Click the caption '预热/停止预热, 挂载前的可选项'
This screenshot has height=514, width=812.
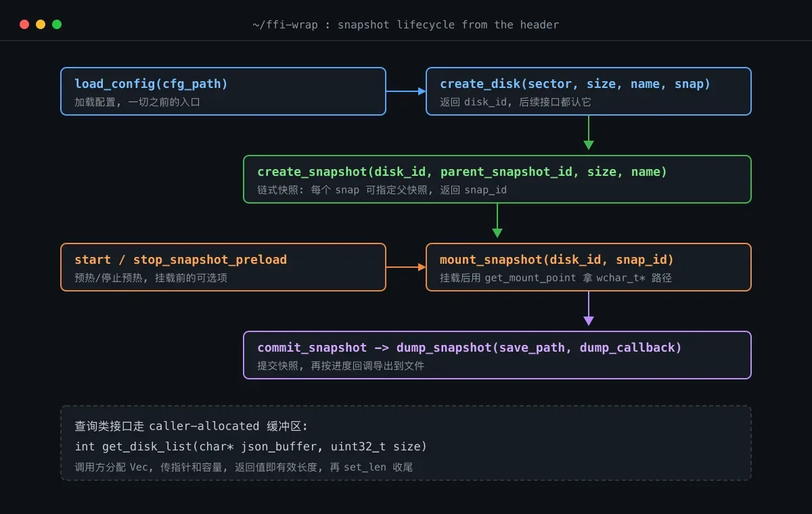tap(151, 278)
